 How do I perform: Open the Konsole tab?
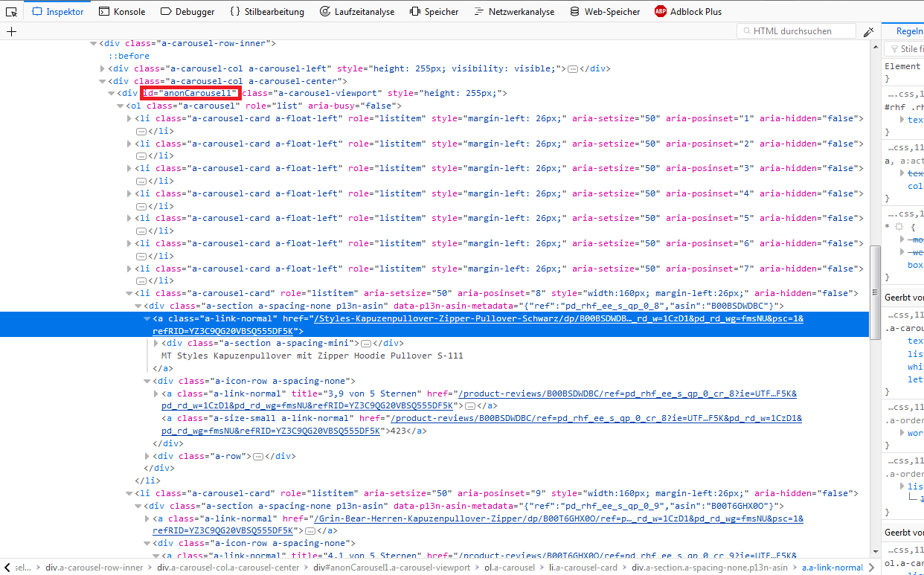[x=122, y=11]
